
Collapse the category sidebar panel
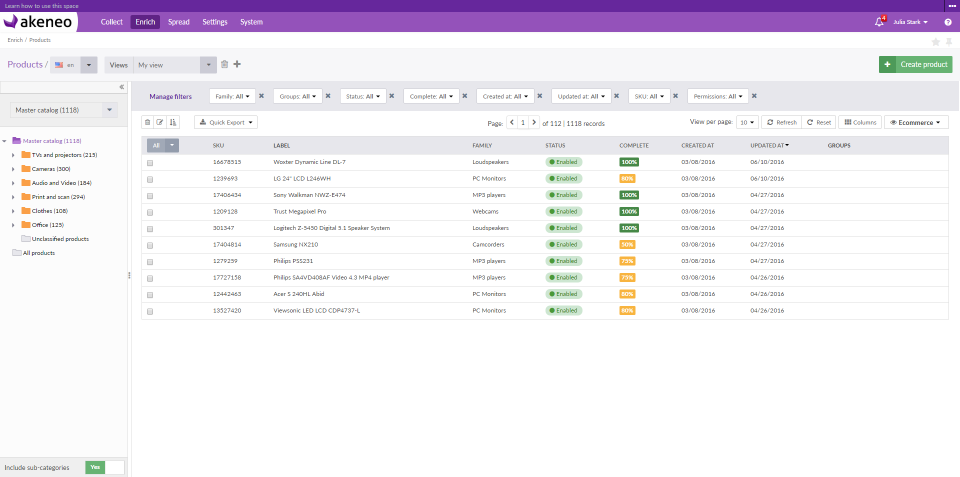[121, 87]
